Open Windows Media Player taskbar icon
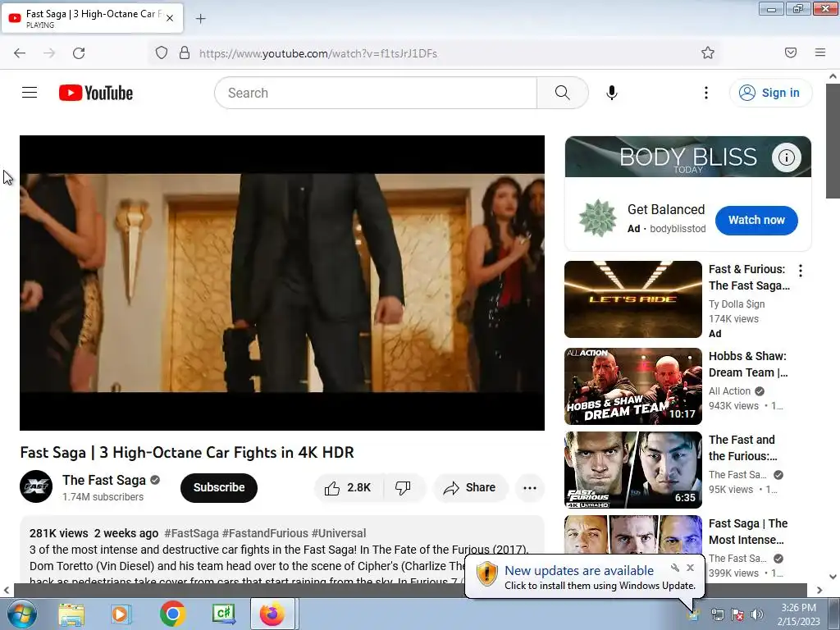This screenshot has height=630, width=840. coord(121,614)
